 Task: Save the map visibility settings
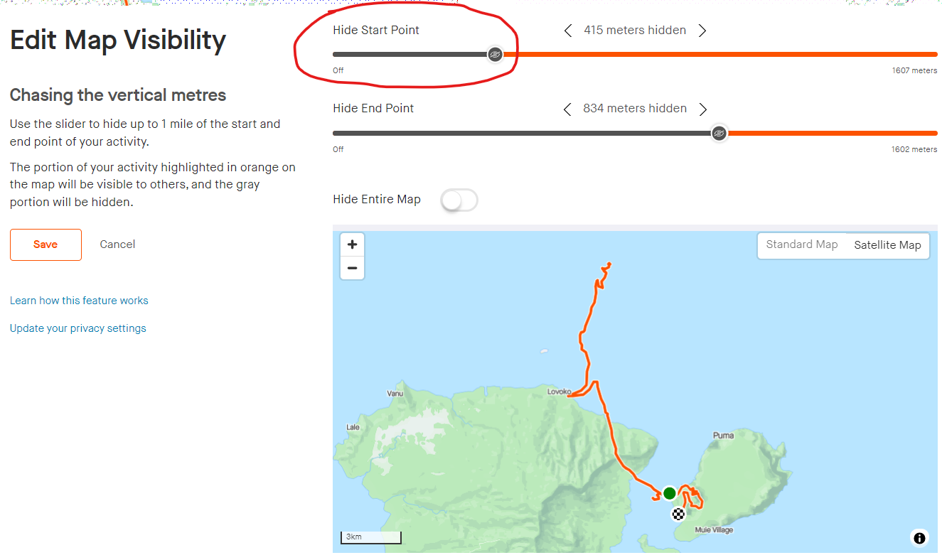click(46, 244)
